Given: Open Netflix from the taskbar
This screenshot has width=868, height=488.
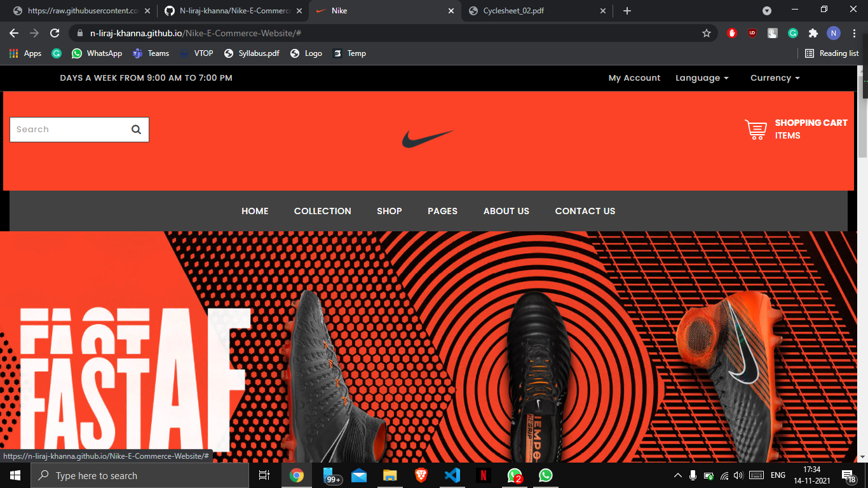Looking at the screenshot, I should (x=484, y=475).
